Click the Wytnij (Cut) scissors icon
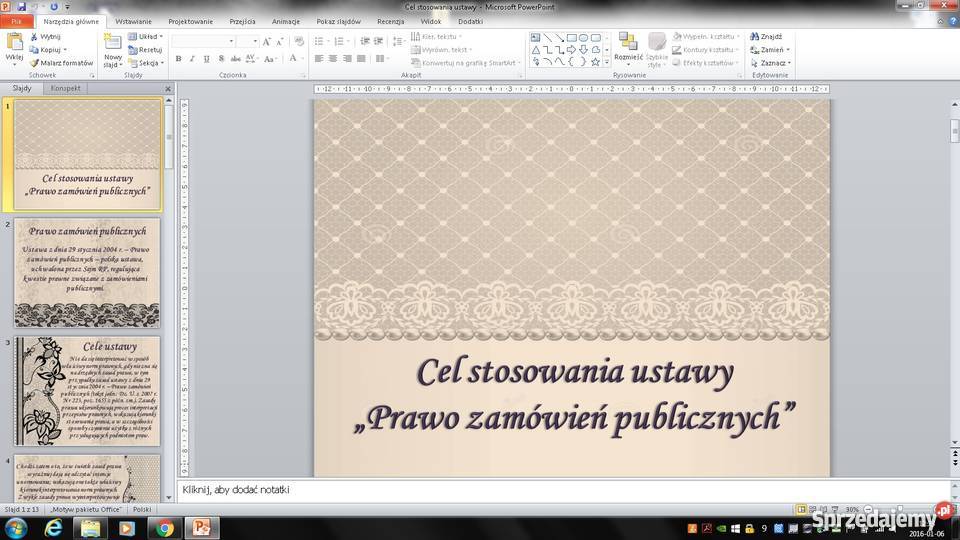 tap(34, 36)
